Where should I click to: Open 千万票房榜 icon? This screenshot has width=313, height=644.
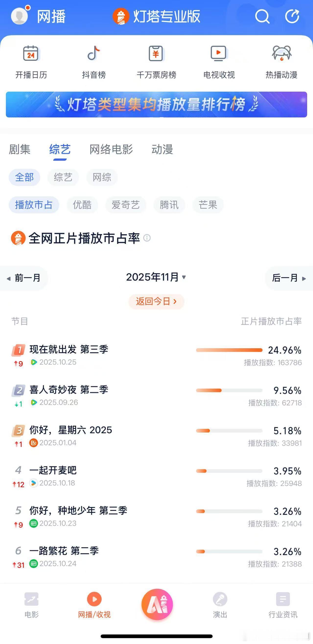click(156, 53)
